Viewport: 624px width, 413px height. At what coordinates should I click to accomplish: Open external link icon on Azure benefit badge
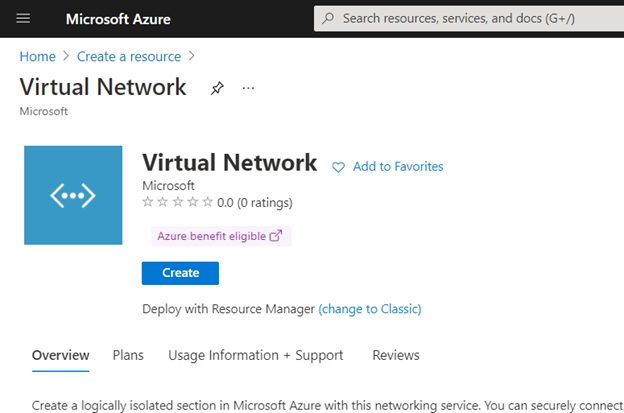coord(276,236)
